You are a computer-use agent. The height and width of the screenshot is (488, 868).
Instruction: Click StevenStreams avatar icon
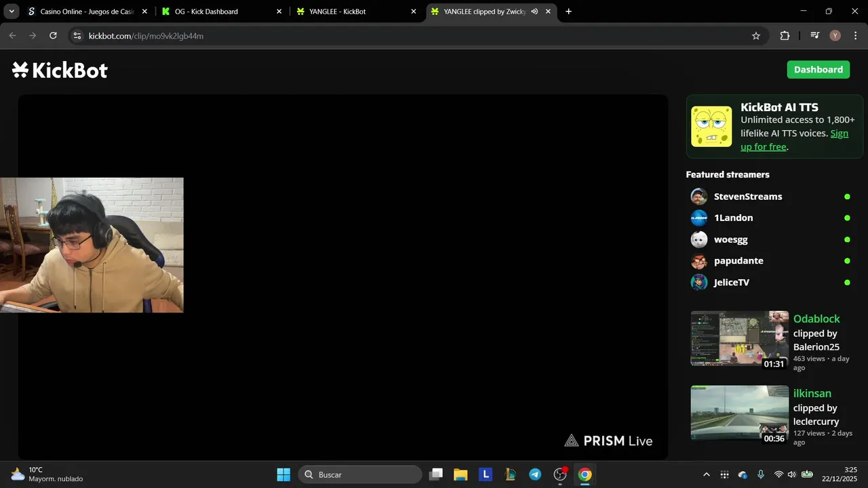[x=699, y=197]
